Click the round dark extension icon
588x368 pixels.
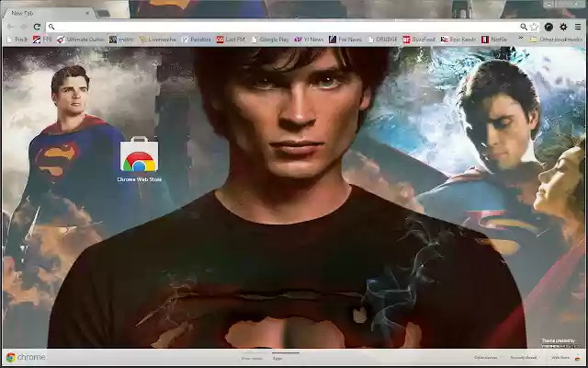(x=548, y=27)
